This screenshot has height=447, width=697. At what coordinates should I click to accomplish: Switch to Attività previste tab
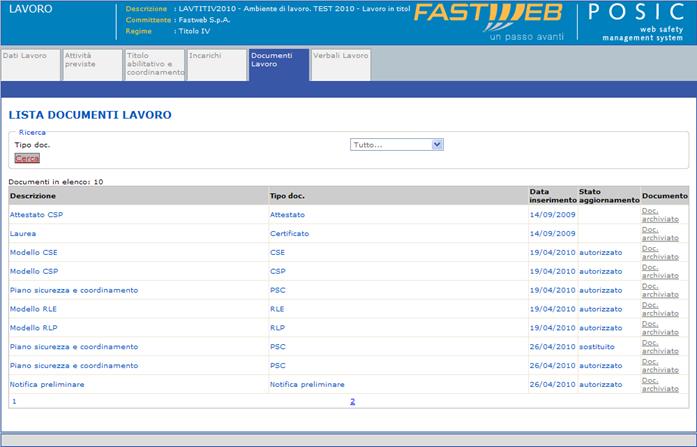pos(92,65)
